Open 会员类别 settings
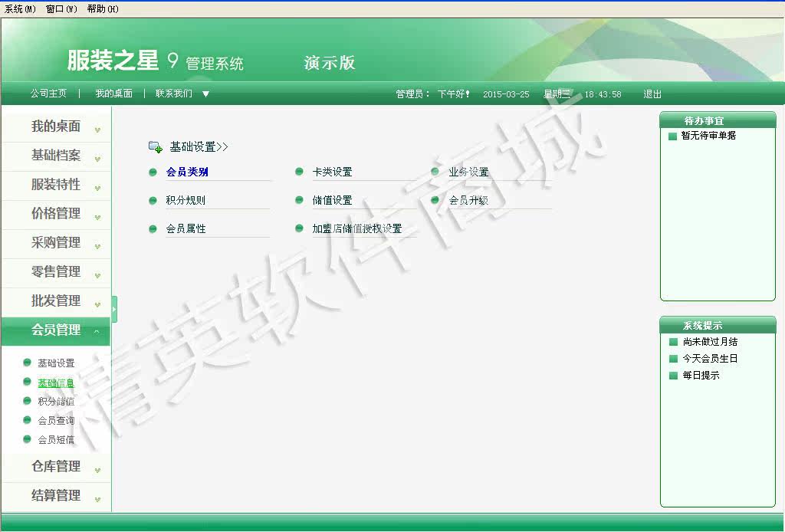785x532 pixels. coord(187,172)
